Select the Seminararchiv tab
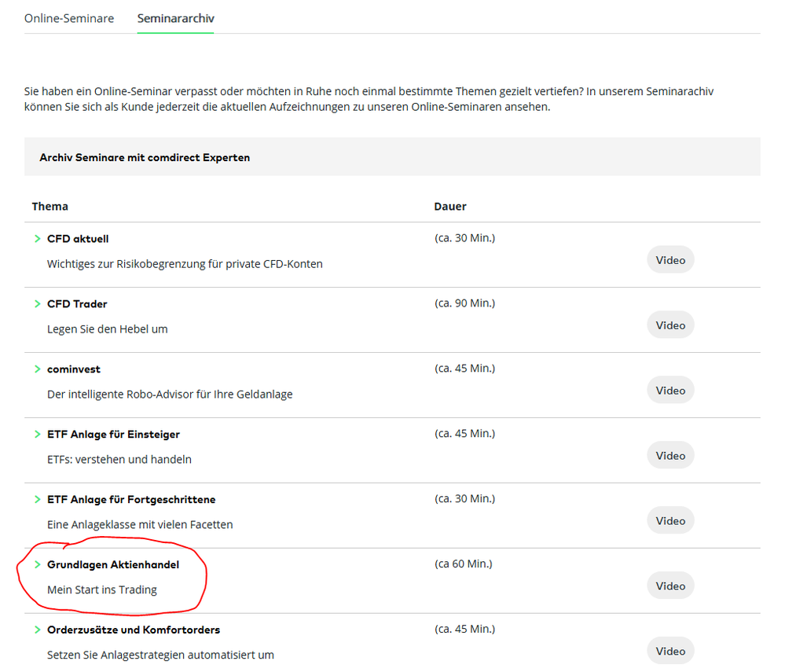 pos(175,18)
